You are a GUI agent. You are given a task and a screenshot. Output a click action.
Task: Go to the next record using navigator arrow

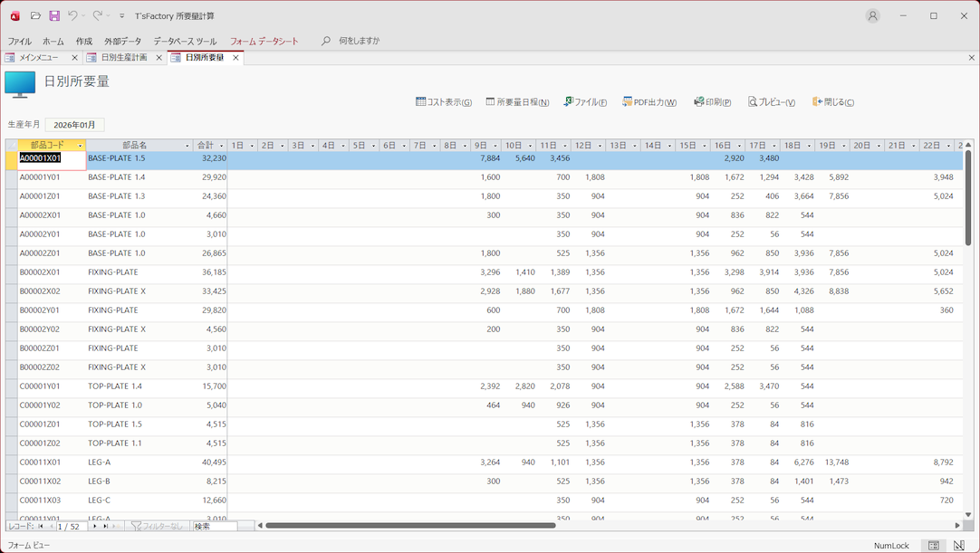tap(94, 526)
